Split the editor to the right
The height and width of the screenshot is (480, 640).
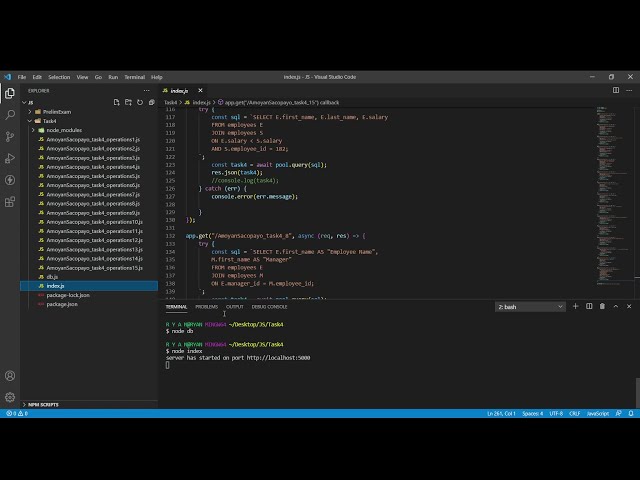(x=616, y=90)
